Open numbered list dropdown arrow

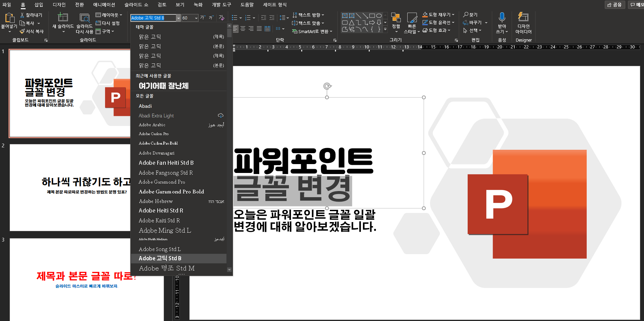click(x=254, y=18)
